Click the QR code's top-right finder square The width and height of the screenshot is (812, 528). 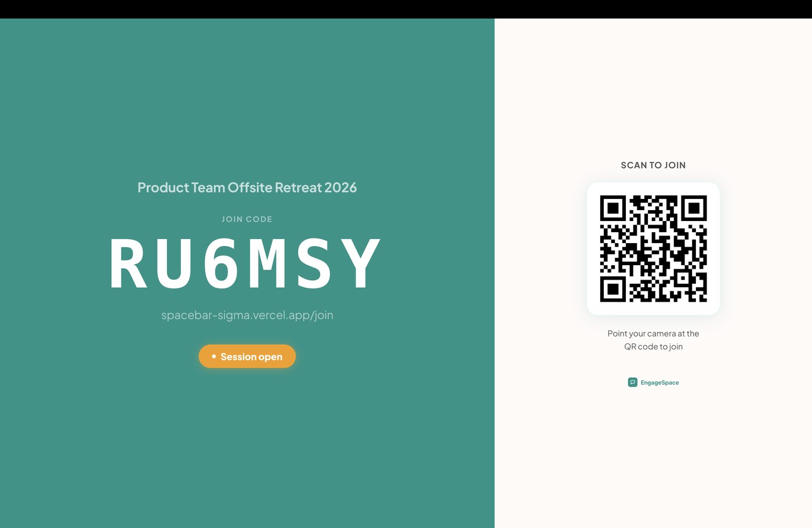694,208
